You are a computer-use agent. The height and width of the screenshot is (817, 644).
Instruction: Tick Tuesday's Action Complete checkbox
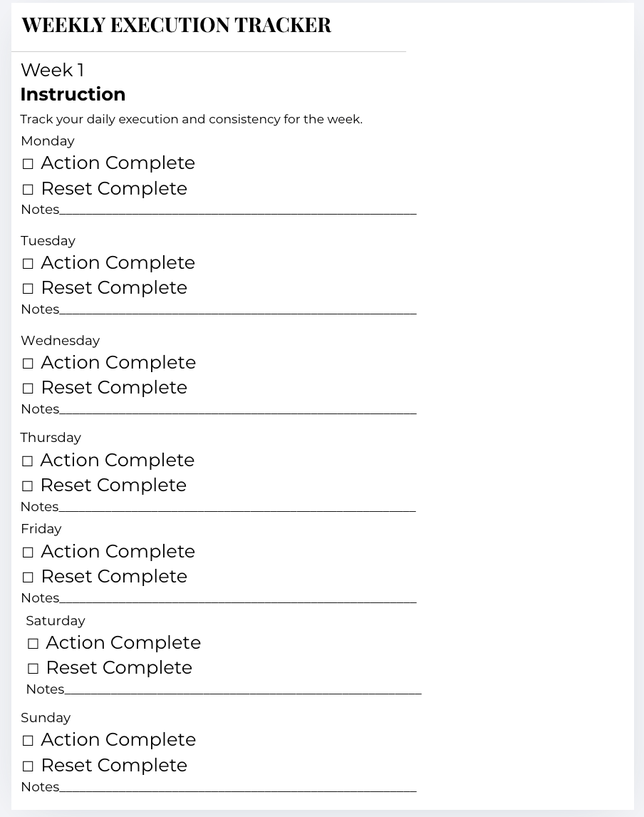(x=28, y=264)
